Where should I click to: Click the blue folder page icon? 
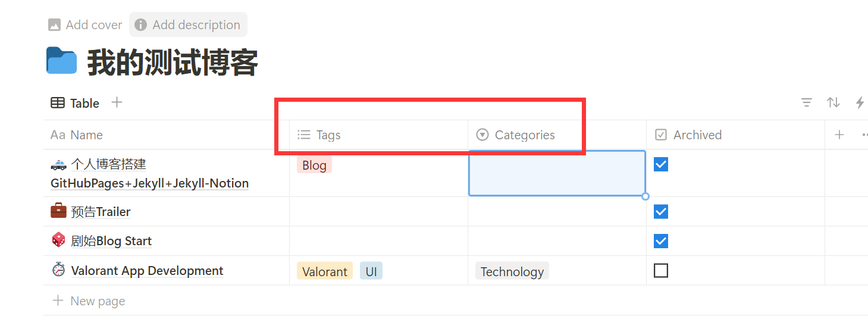click(x=62, y=61)
